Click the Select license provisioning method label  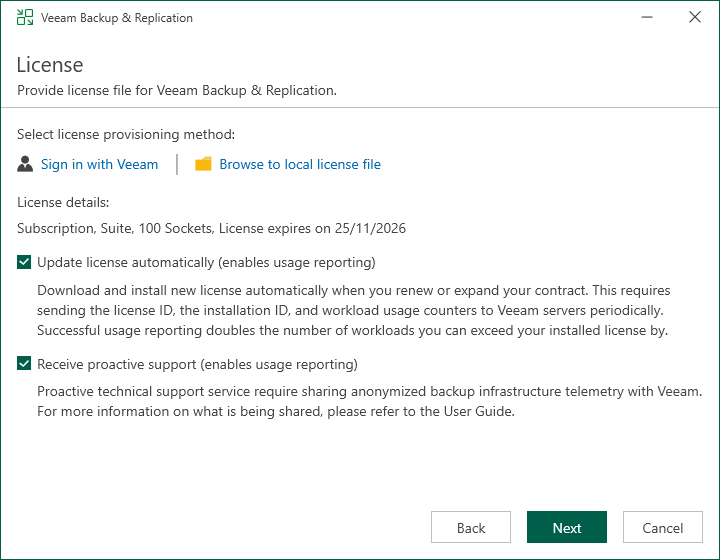pos(126,134)
